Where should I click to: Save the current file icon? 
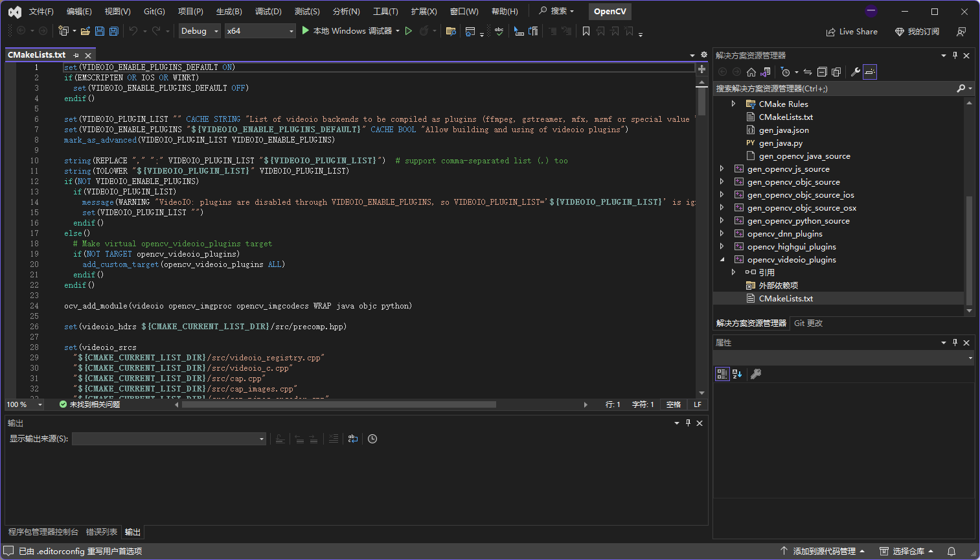tap(100, 31)
